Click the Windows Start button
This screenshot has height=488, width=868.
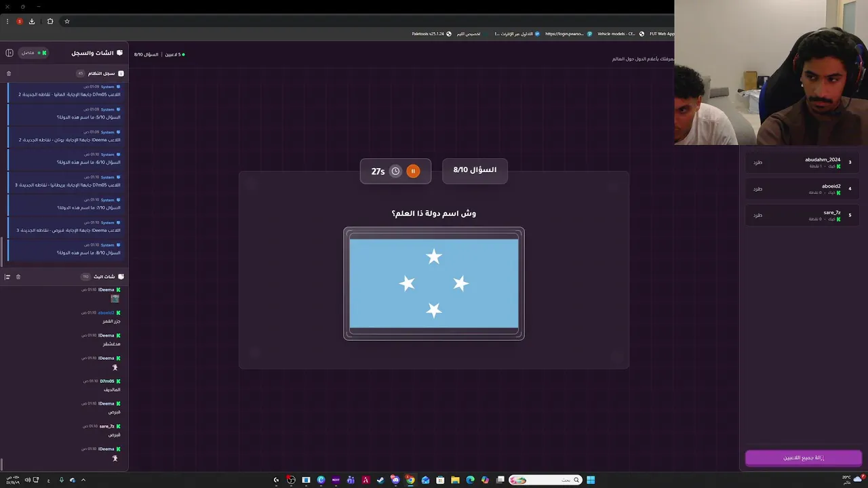[x=591, y=480]
